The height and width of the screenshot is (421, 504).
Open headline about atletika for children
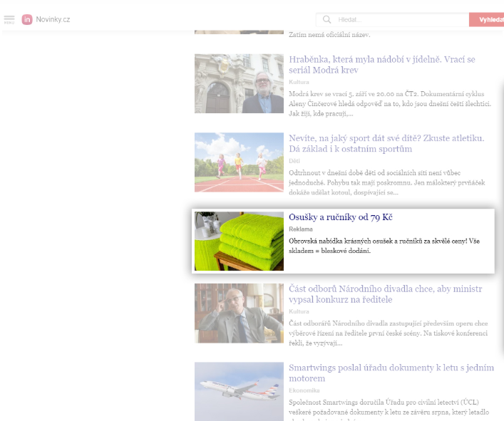tap(386, 143)
